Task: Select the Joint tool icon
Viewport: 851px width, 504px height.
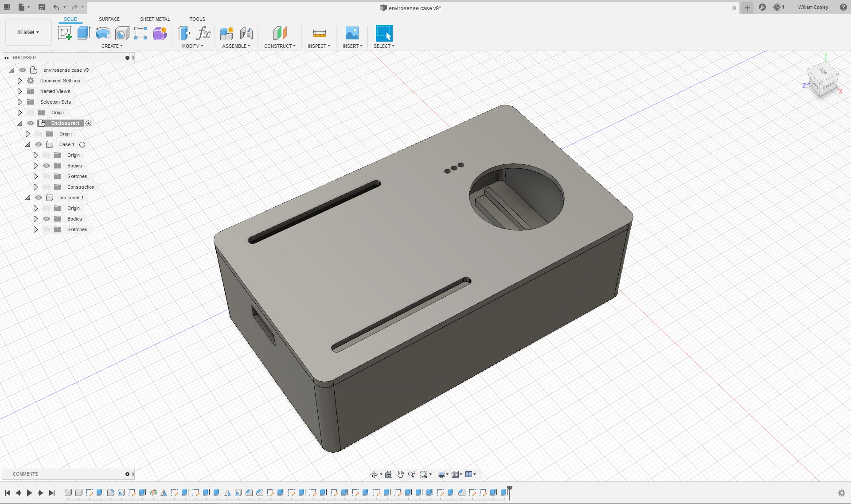Action: tap(246, 33)
